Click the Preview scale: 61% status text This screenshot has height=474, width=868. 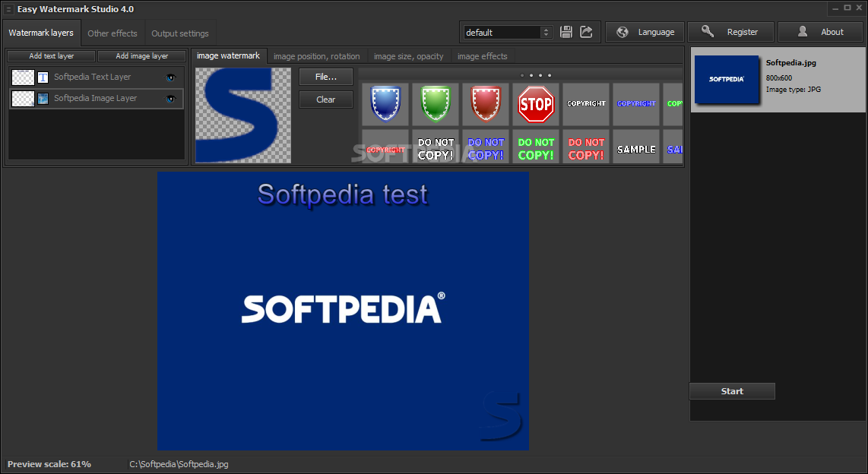(49, 464)
